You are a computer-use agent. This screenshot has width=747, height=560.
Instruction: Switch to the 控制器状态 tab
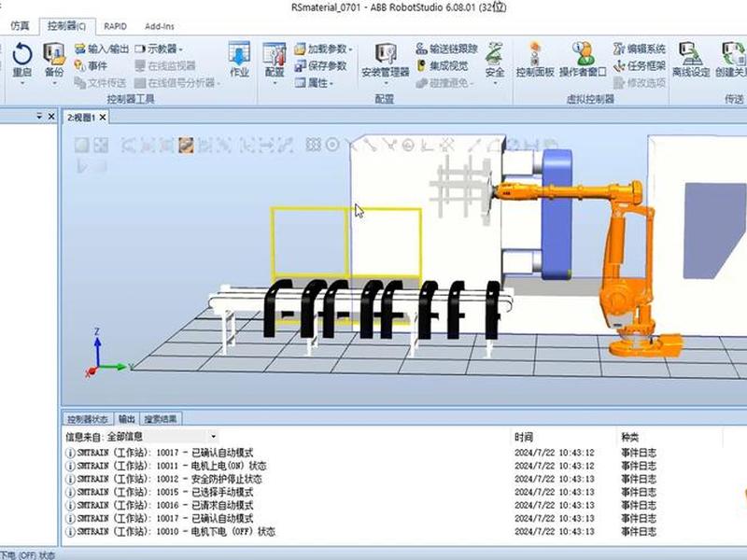[87, 419]
